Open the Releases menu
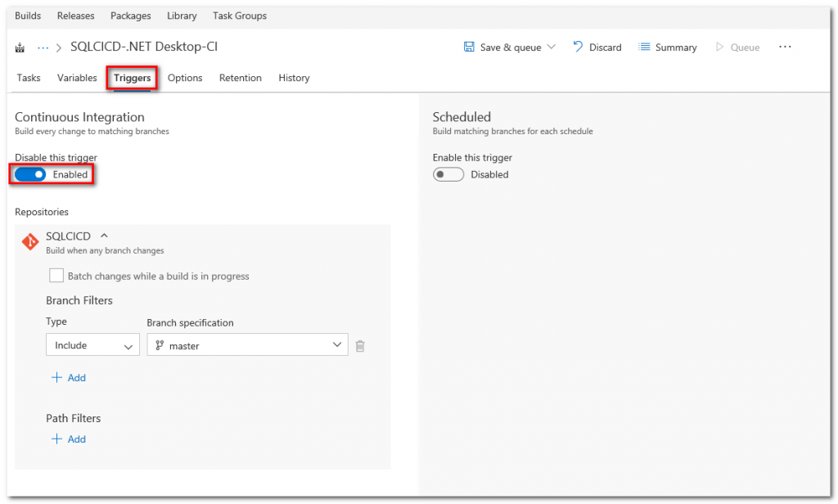Viewport: 838px width, 504px height. click(x=75, y=16)
